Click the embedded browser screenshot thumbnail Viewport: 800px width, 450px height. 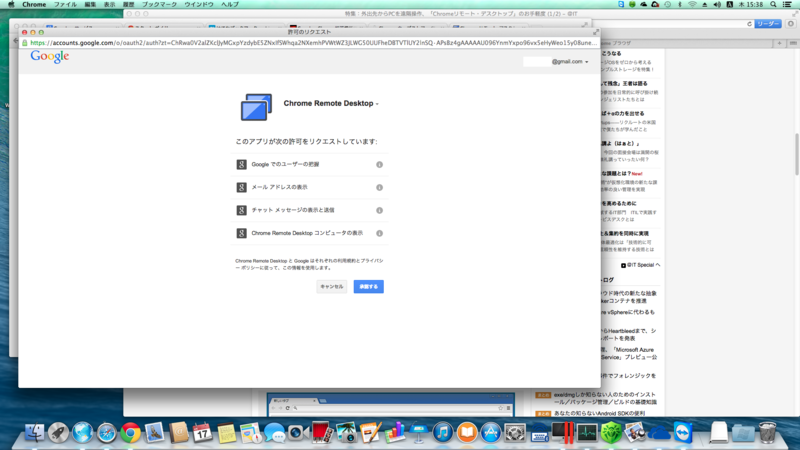390,405
